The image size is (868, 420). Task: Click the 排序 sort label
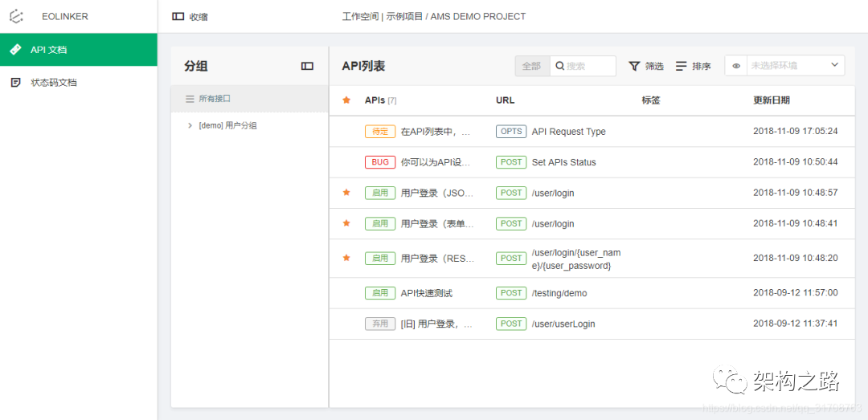click(702, 66)
